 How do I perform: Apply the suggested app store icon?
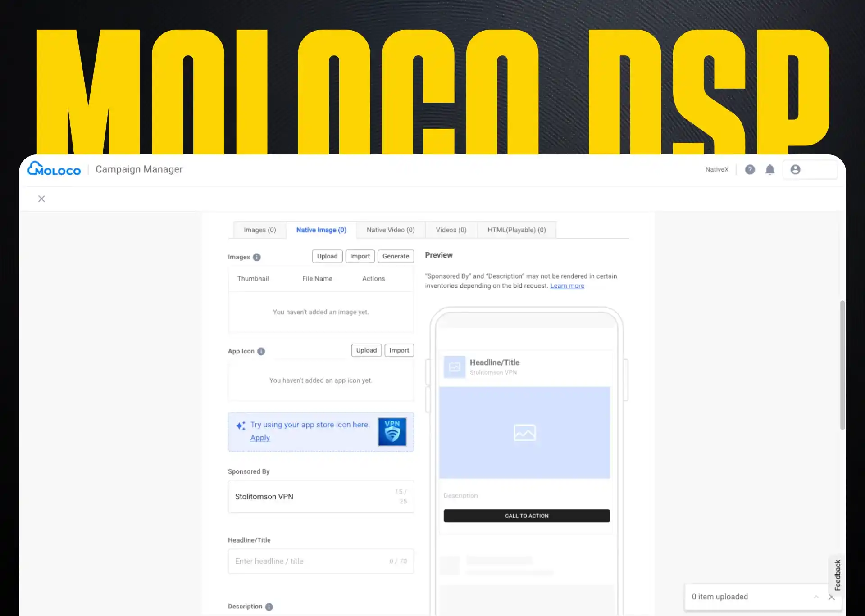pos(260,438)
